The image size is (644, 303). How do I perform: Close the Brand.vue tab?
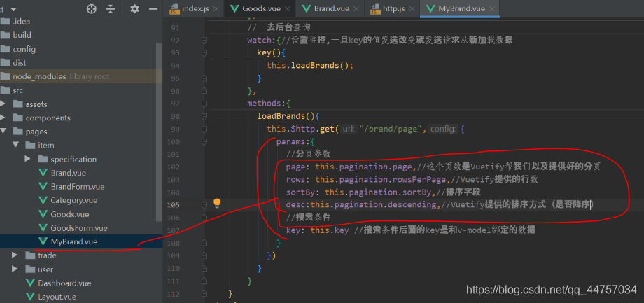tap(356, 9)
